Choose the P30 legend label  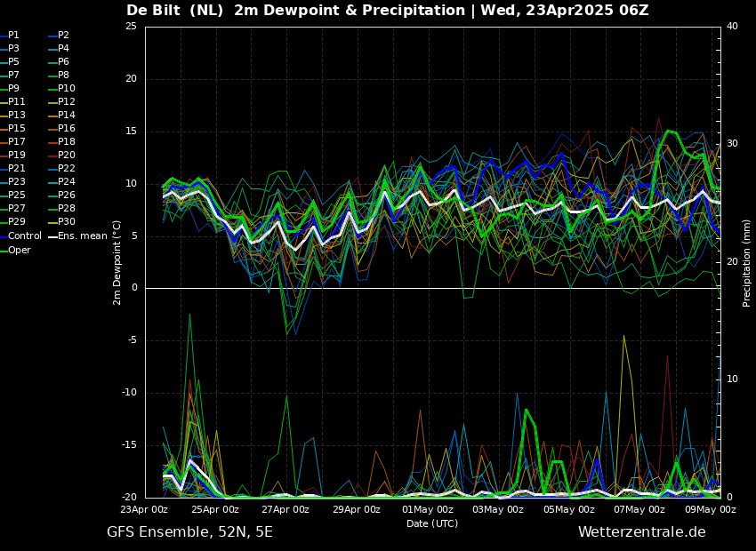pos(62,221)
